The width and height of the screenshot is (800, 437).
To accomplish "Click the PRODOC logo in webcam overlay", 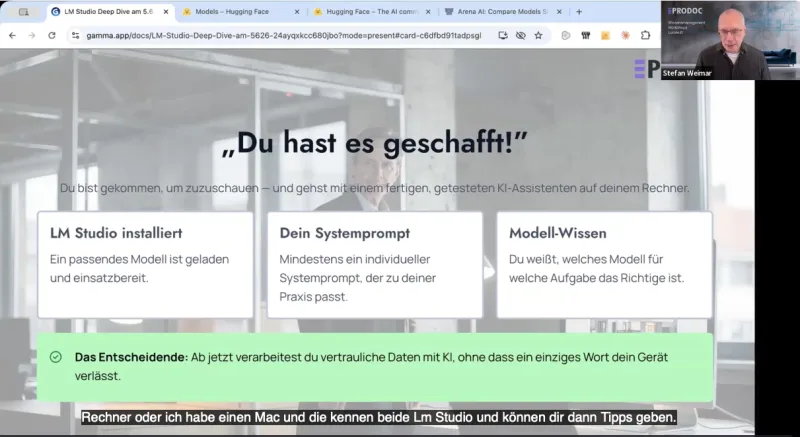I will pos(685,11).
